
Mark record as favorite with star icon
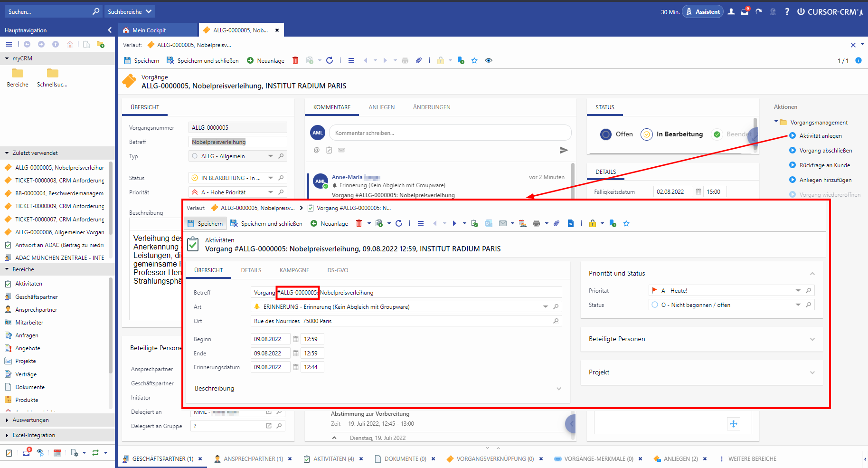[x=474, y=60]
